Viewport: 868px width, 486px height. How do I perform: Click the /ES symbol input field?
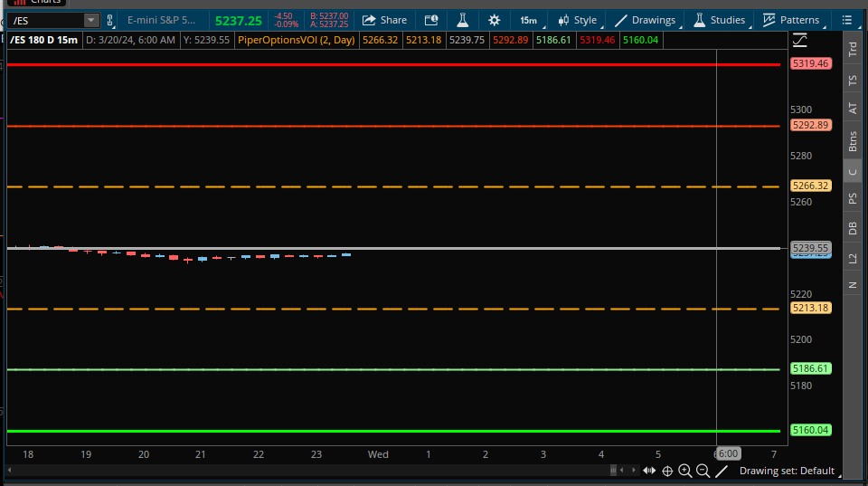[46, 21]
